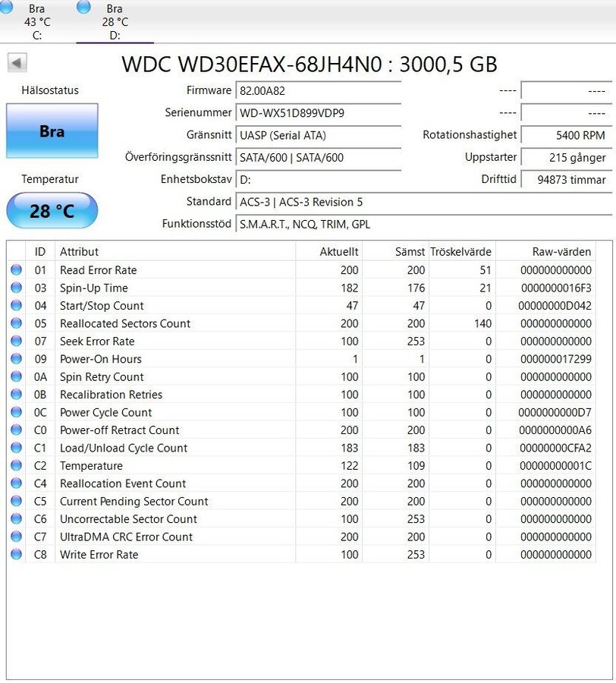Screen dimensions: 616x683
Task: Select the Current Pending Sector Count attribute name
Action: tap(134, 502)
